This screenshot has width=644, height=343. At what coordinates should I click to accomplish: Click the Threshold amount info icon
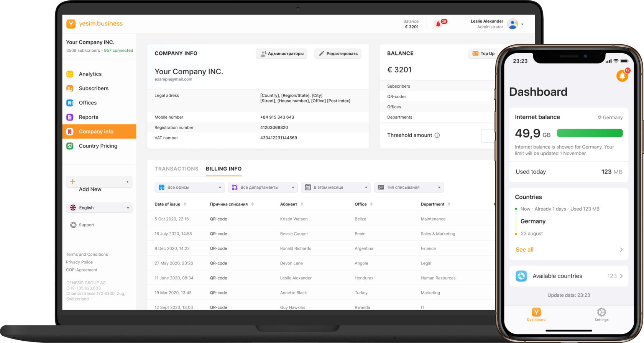[437, 135]
